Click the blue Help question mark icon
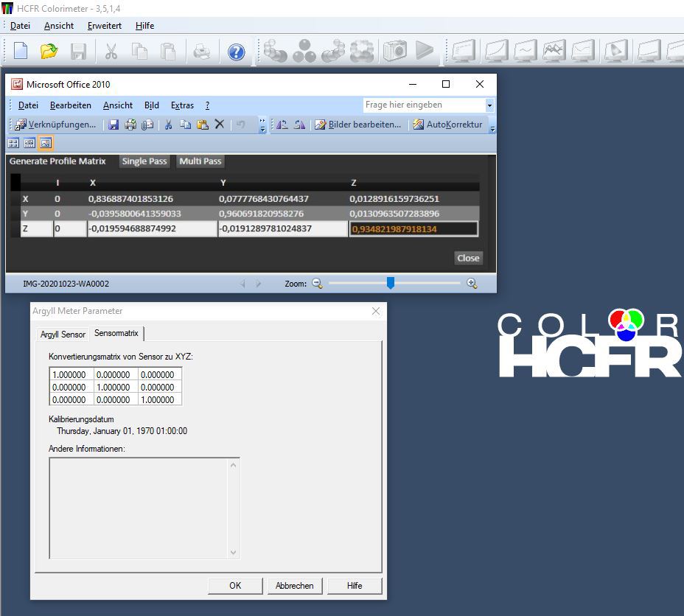This screenshot has height=616, width=684. click(x=236, y=52)
